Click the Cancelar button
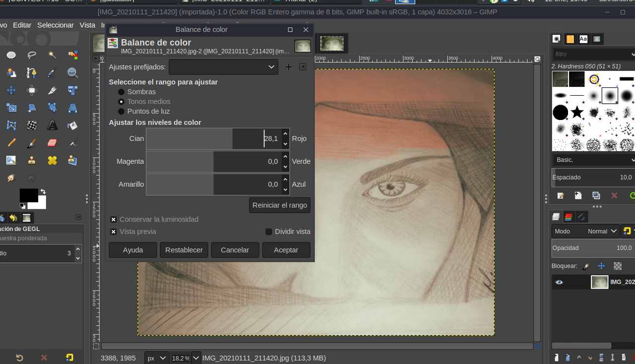The height and width of the screenshot is (364, 635). 235,250
